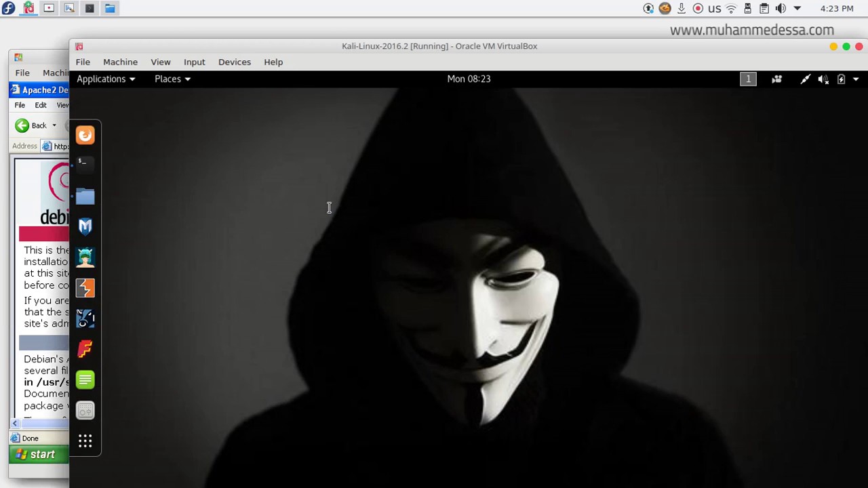Click the screen recorder task in the host panel
The width and height of the screenshot is (868, 488).
coord(49,8)
